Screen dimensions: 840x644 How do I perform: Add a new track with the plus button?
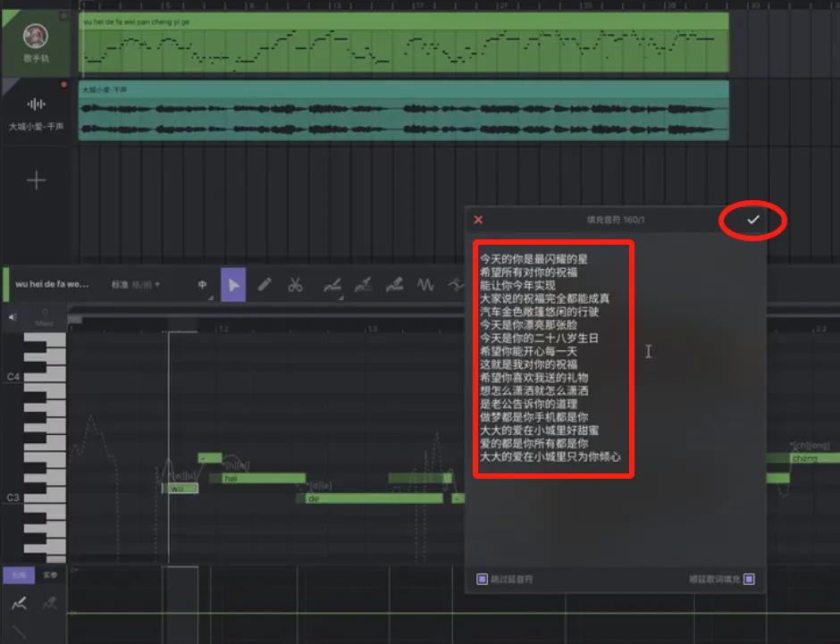click(x=36, y=180)
